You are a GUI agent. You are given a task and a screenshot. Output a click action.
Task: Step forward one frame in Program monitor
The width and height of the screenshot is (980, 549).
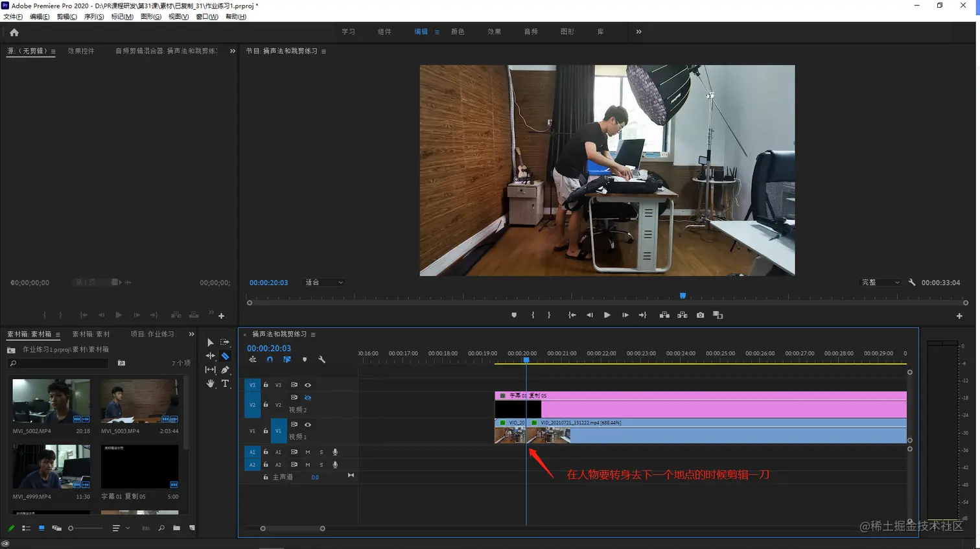pos(625,315)
